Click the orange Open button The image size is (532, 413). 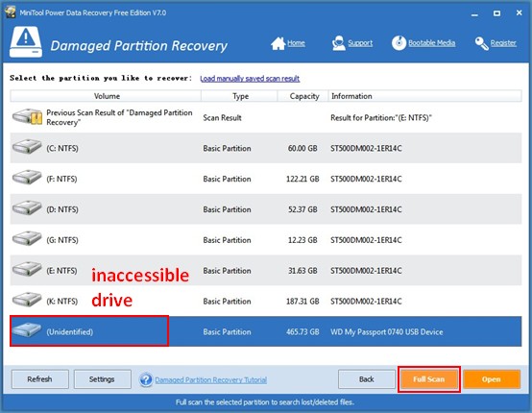[x=492, y=379]
